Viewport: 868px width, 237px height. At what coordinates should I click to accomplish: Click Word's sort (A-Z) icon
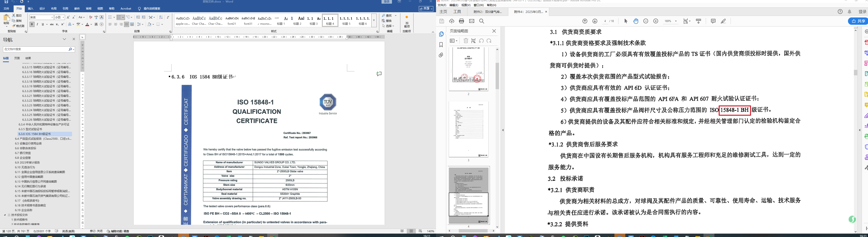point(161,17)
